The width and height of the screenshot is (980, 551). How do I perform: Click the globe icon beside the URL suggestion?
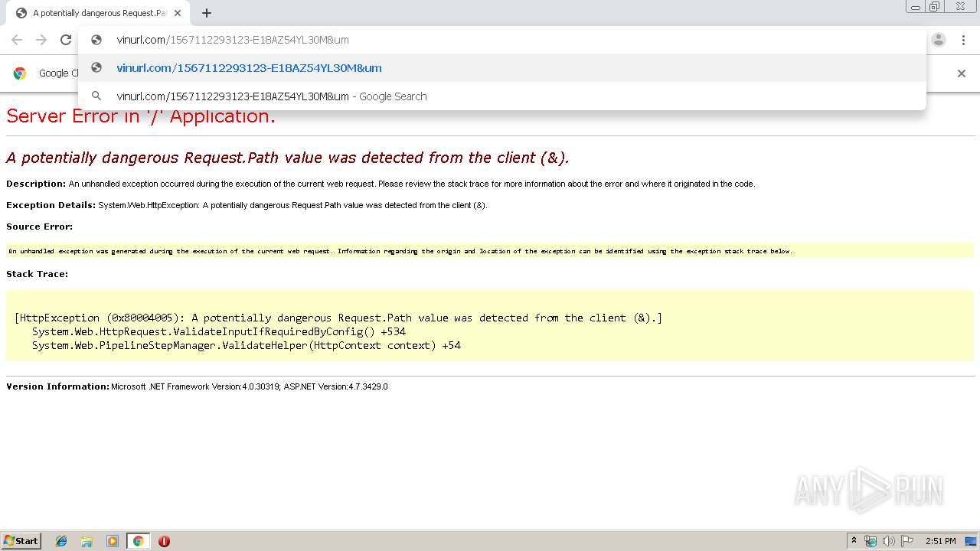(96, 68)
